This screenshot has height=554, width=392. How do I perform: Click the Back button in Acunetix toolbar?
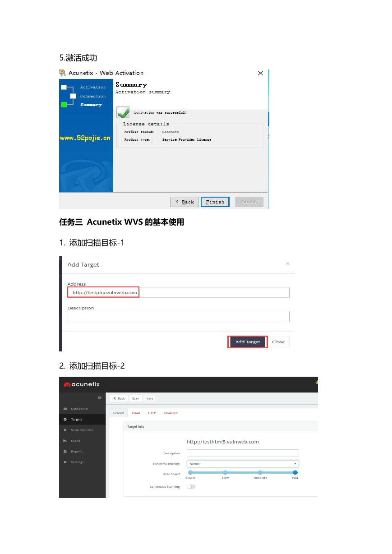[119, 398]
